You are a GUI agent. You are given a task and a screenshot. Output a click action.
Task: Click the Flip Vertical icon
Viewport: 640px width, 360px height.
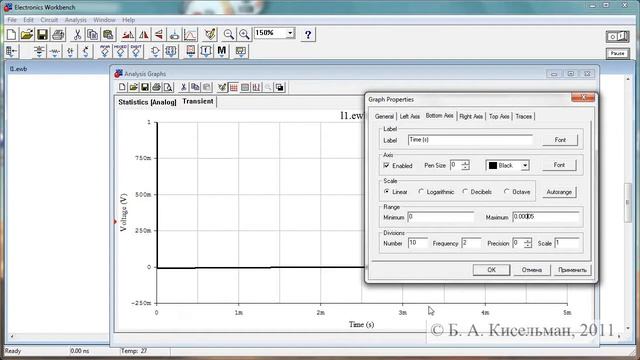click(x=159, y=35)
